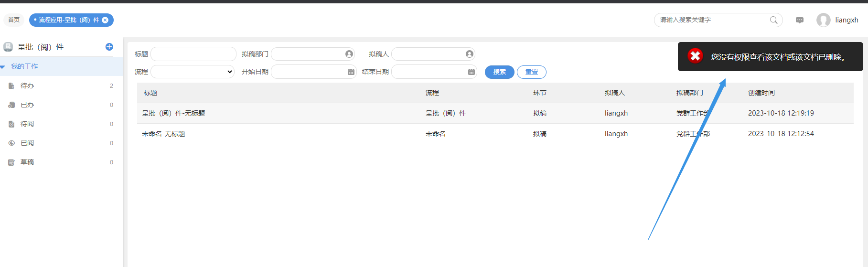
Task: Open the user avatar icon
Action: point(823,20)
